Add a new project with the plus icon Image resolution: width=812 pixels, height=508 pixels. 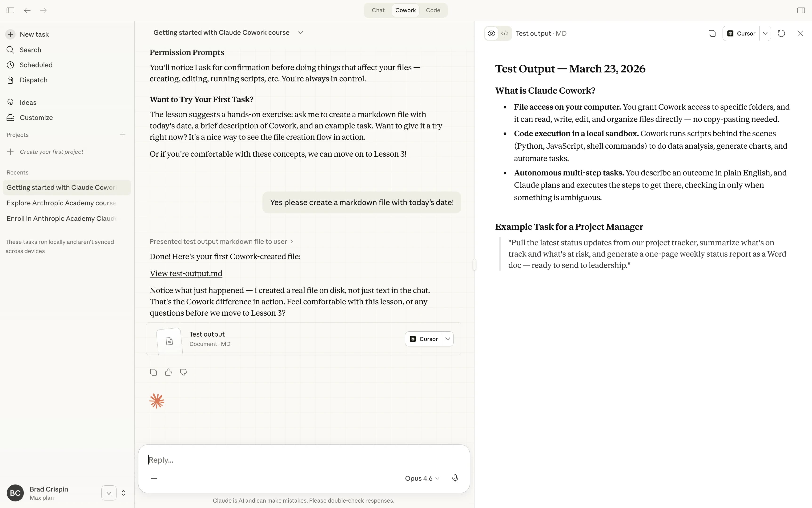123,135
